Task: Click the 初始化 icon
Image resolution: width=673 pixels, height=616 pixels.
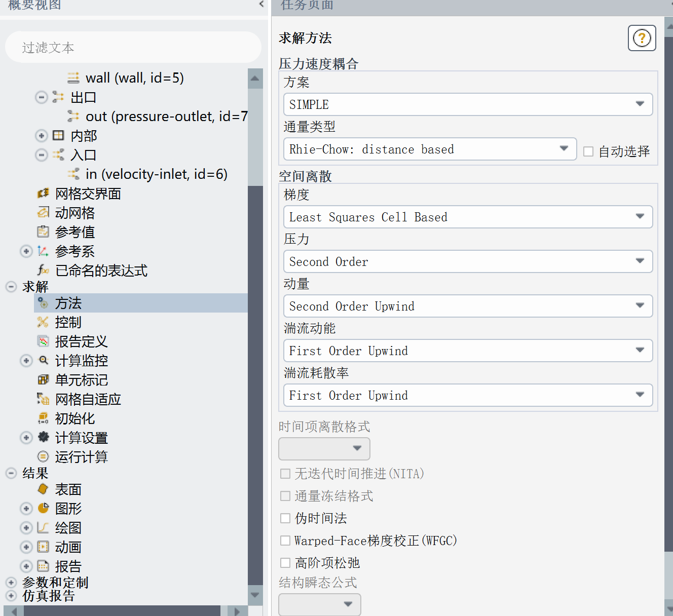Action: point(44,418)
